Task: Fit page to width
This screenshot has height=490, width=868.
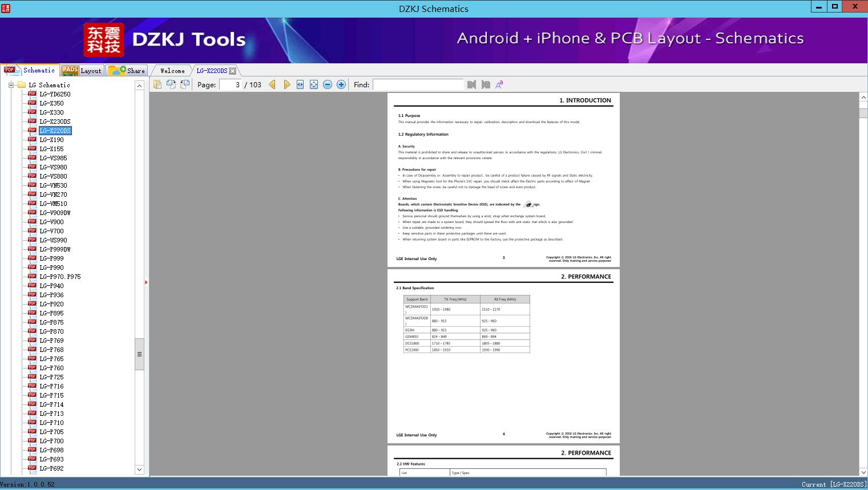Action: click(x=300, y=84)
